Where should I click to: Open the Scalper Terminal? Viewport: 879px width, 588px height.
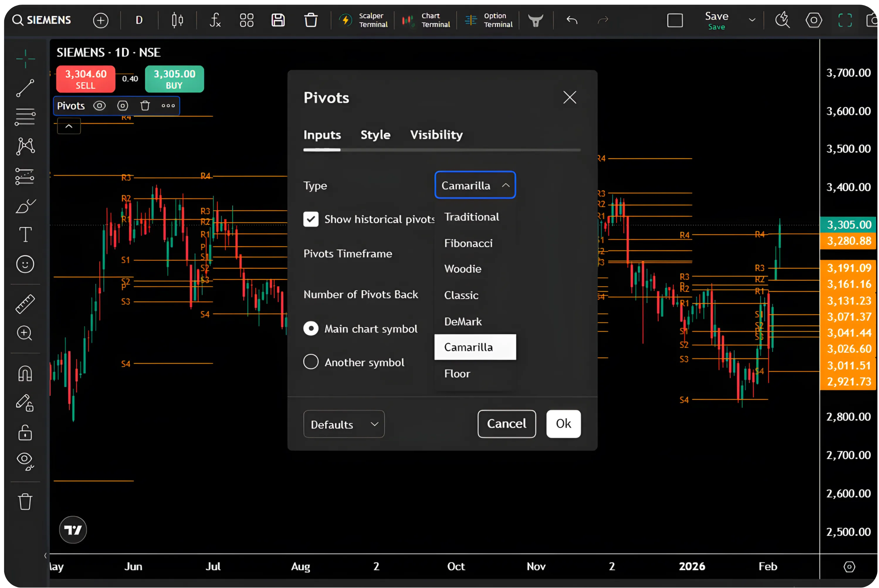click(x=363, y=20)
